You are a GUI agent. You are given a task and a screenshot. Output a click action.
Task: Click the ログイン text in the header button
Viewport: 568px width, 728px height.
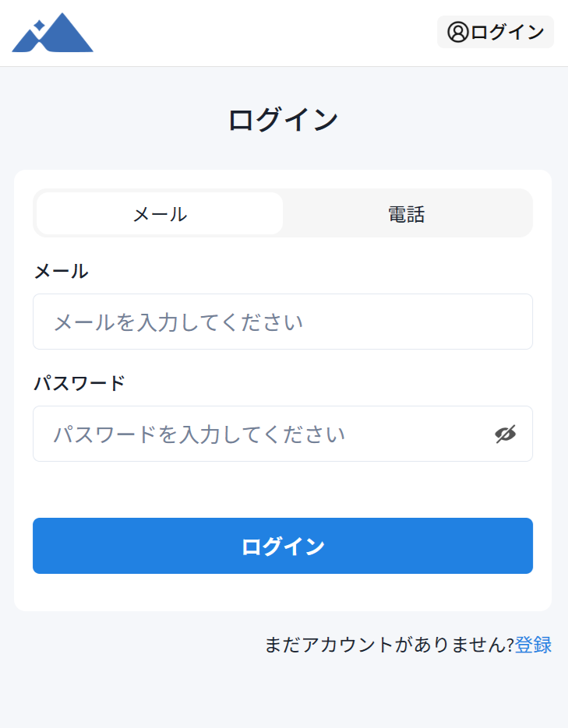click(507, 32)
